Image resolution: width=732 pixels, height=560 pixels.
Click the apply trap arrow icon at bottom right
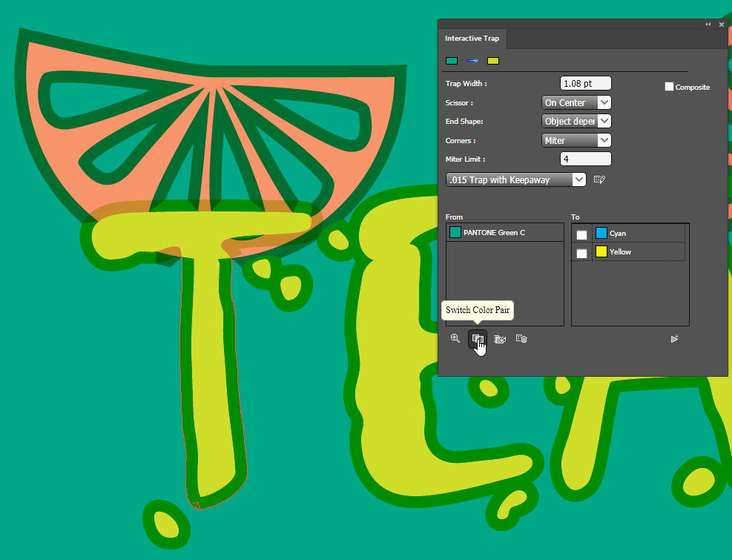tap(674, 339)
